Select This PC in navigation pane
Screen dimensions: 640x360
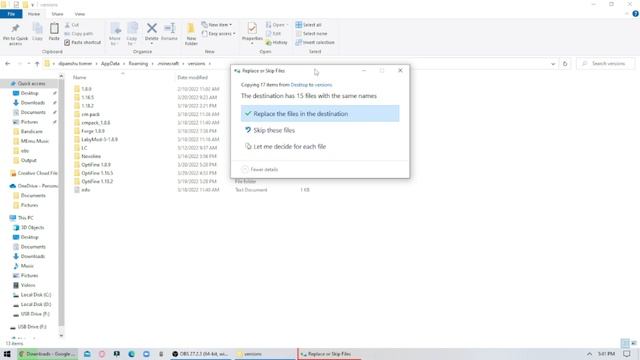[25, 218]
